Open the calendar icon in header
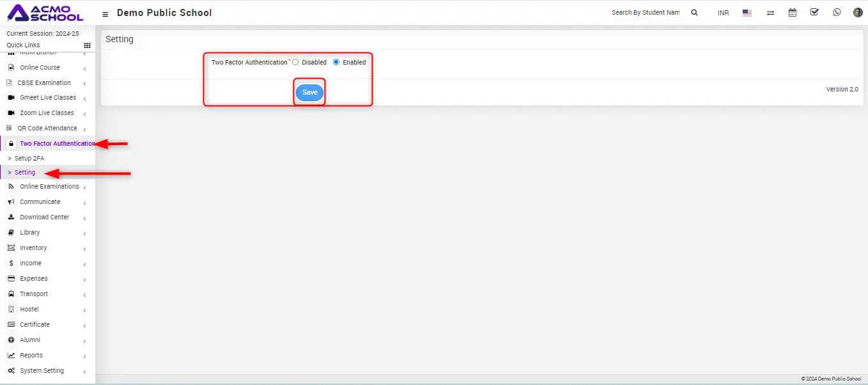This screenshot has height=385, width=868. tap(793, 12)
